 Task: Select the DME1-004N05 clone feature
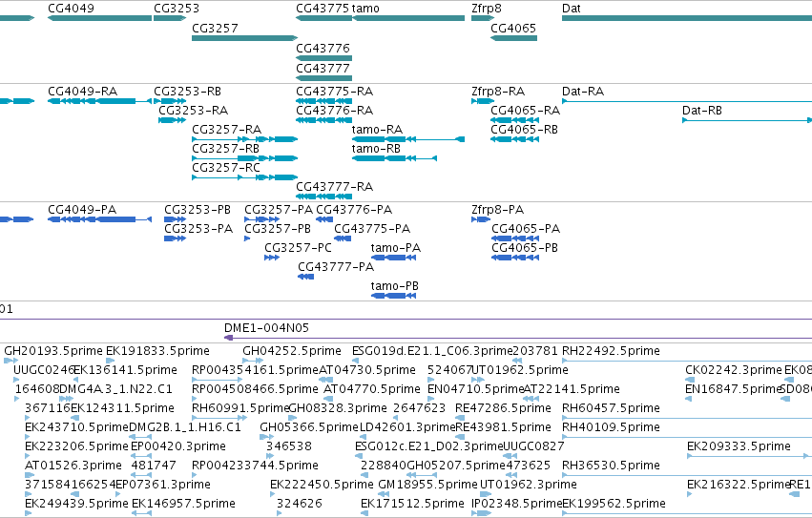(x=518, y=338)
